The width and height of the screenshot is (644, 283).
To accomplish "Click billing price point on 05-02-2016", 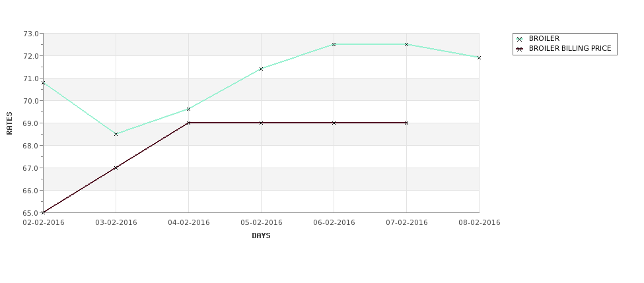I will coord(261,123).
